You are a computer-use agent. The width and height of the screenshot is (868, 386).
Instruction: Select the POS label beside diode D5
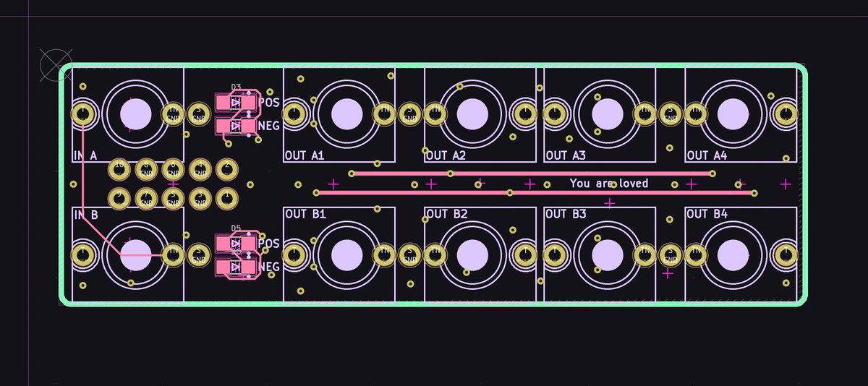tap(268, 244)
